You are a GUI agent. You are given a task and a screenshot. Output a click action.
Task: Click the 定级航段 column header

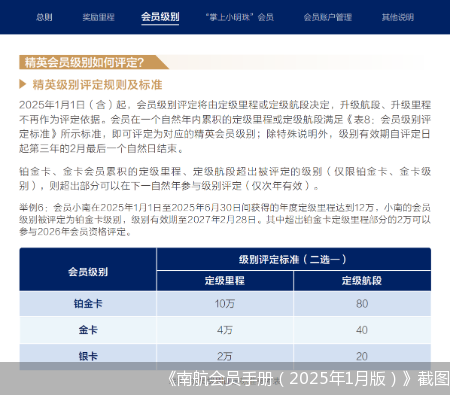(362, 281)
